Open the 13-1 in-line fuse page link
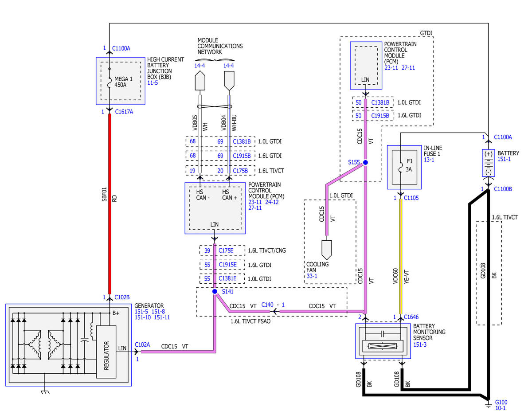The width and height of the screenshot is (532, 411). click(x=429, y=160)
